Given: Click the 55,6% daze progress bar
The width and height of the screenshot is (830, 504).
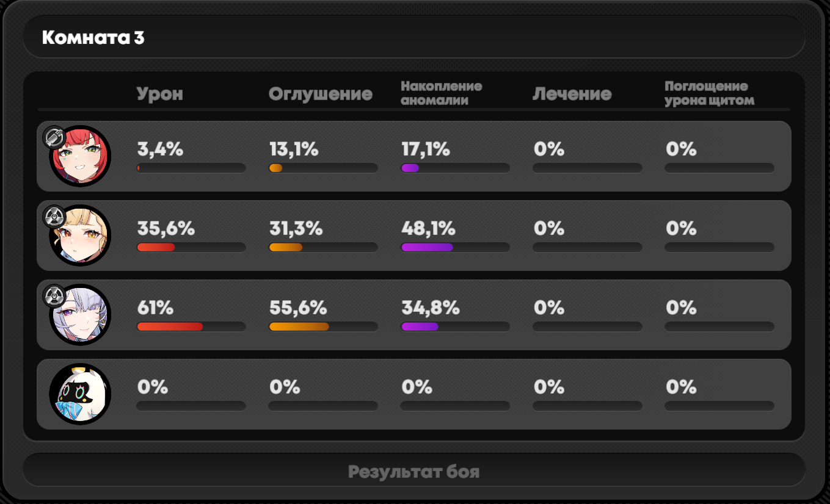Looking at the screenshot, I should tap(323, 326).
